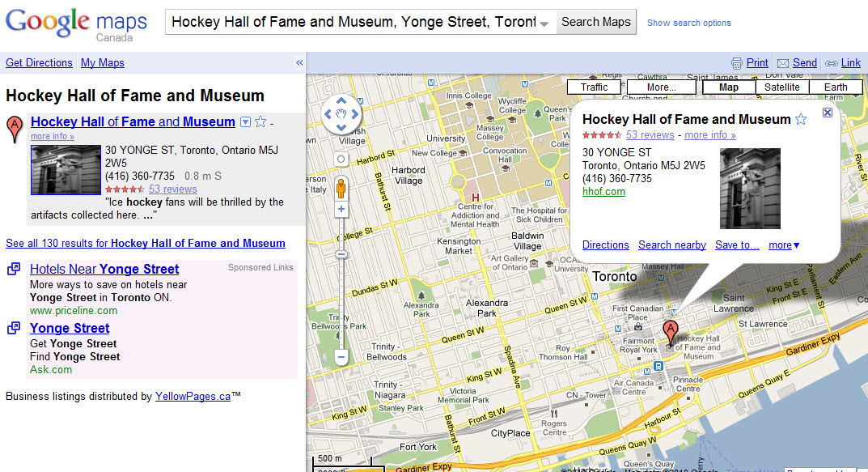Open Hotels Near Yonge Street ad title

point(104,270)
